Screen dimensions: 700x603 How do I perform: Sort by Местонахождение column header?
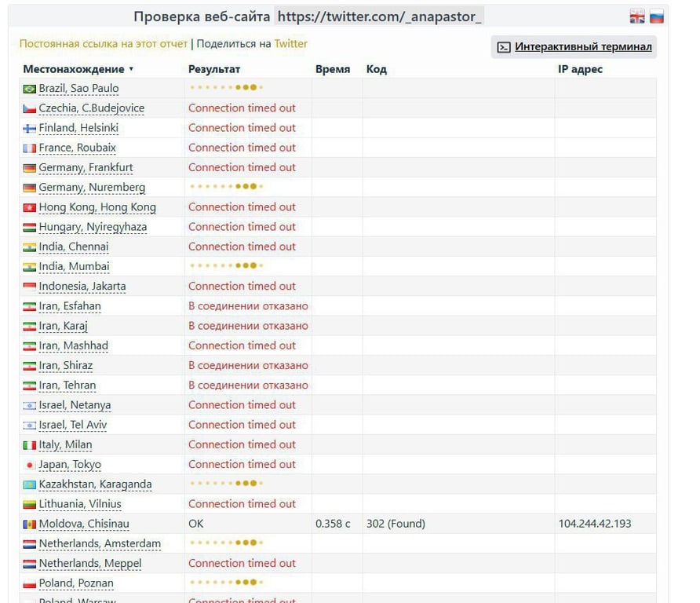[x=78, y=69]
